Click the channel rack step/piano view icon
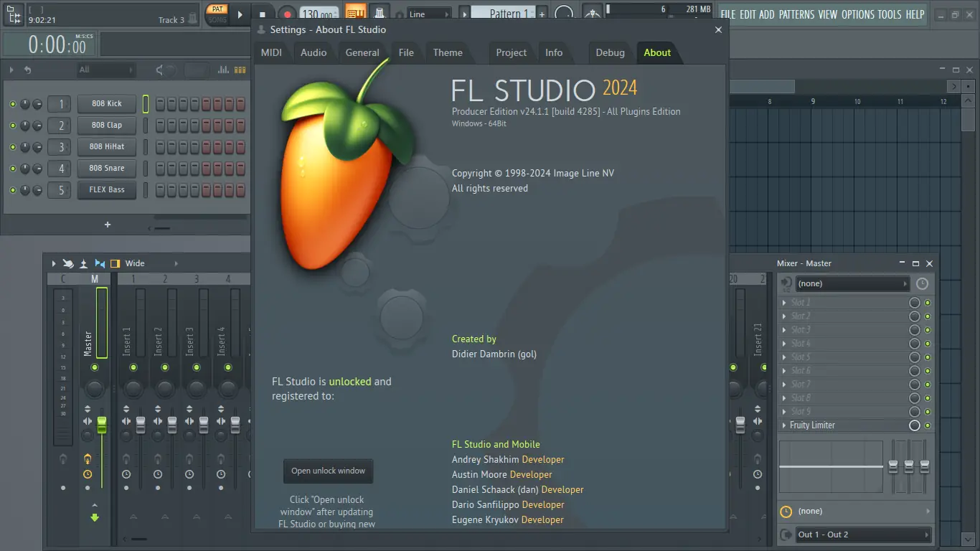980x551 pixels. (240, 70)
